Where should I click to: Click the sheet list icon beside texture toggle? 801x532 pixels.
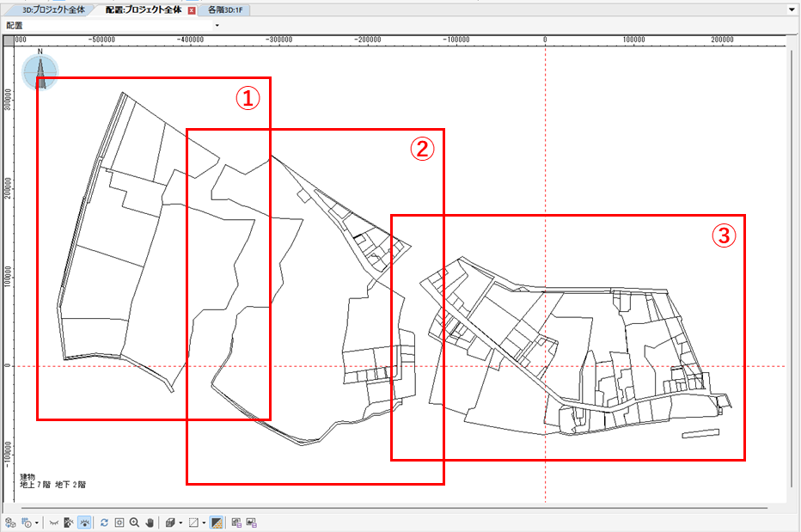236,523
